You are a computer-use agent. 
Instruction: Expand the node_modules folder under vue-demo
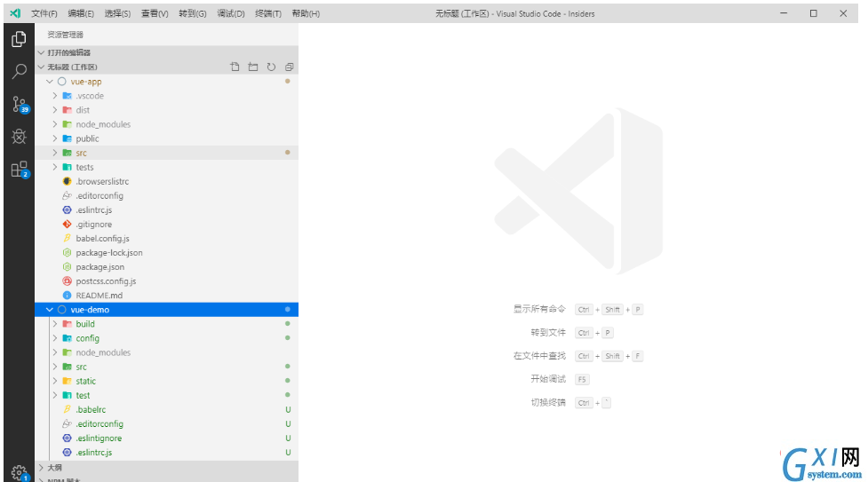[x=55, y=352]
